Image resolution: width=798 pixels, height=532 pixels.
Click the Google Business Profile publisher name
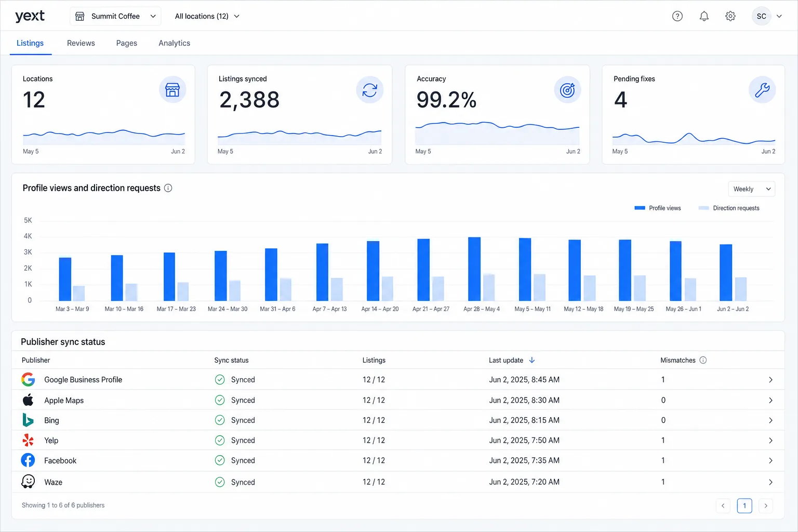tap(83, 380)
